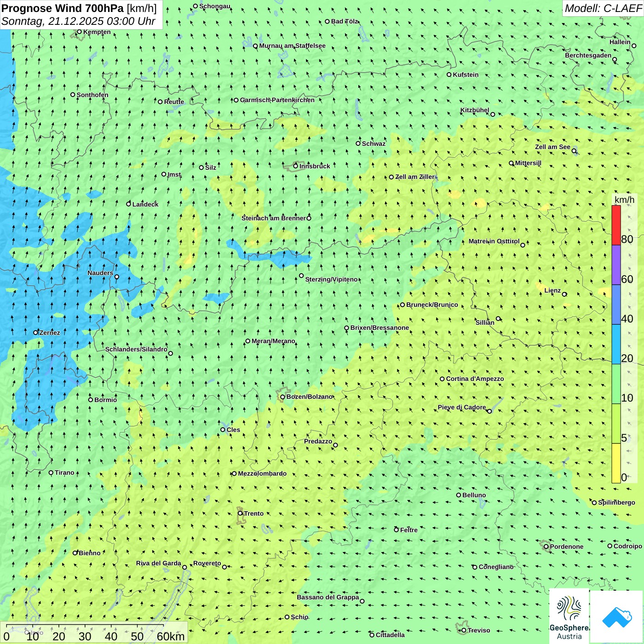Click the Kufstein city label

pyautogui.click(x=466, y=75)
